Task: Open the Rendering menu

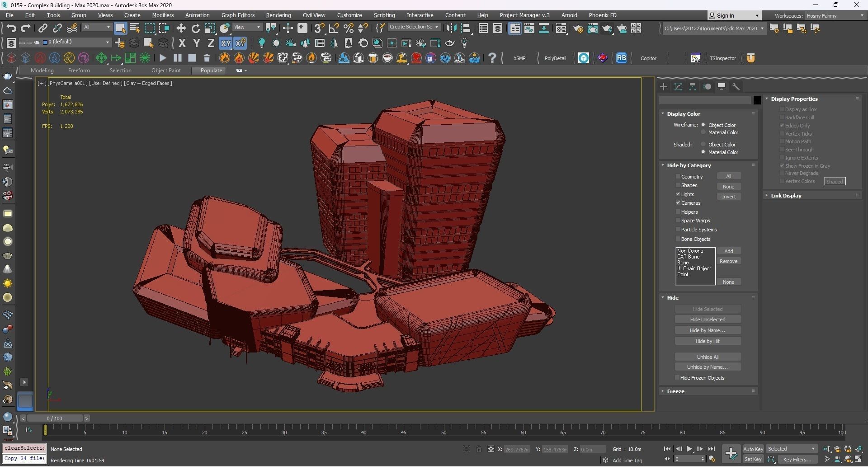Action: click(x=278, y=15)
